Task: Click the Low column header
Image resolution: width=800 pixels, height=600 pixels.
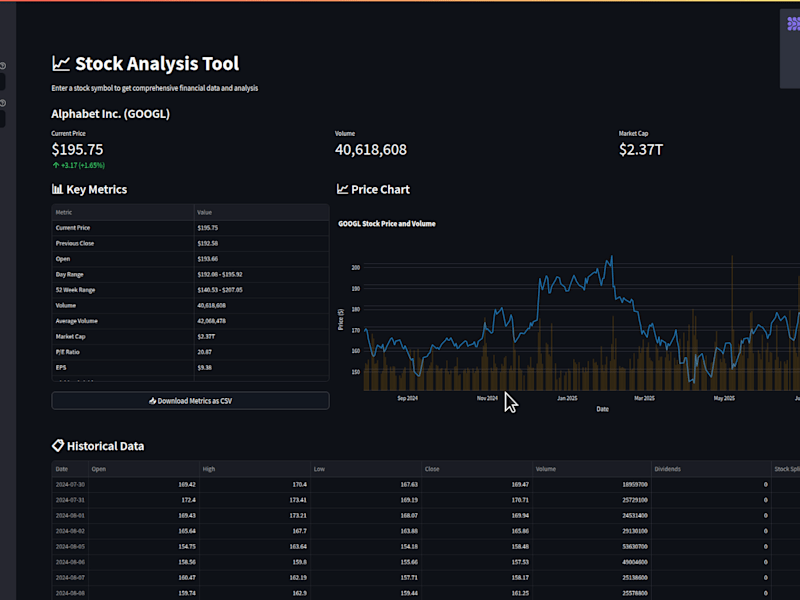Action: coord(366,469)
